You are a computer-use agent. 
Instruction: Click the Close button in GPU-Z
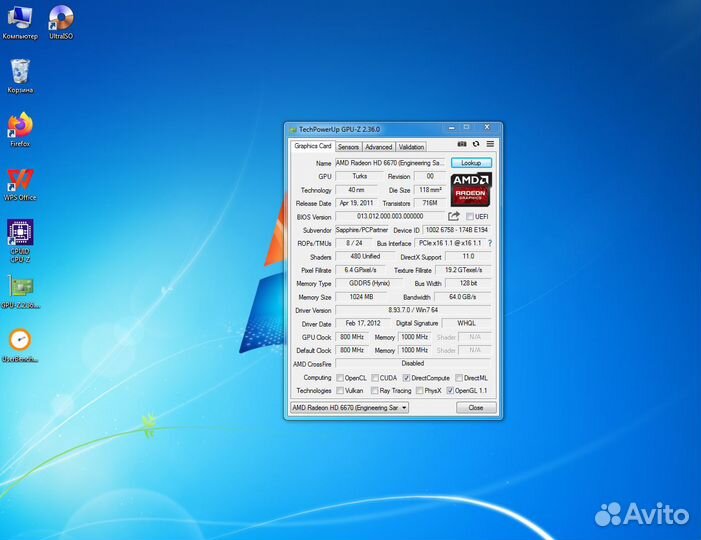pos(476,408)
